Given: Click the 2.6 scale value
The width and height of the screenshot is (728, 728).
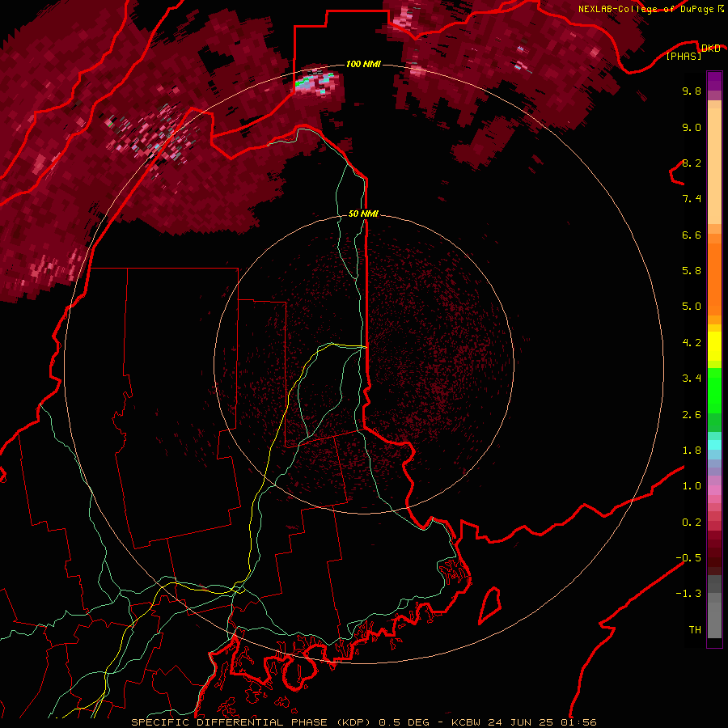Looking at the screenshot, I should (x=692, y=415).
